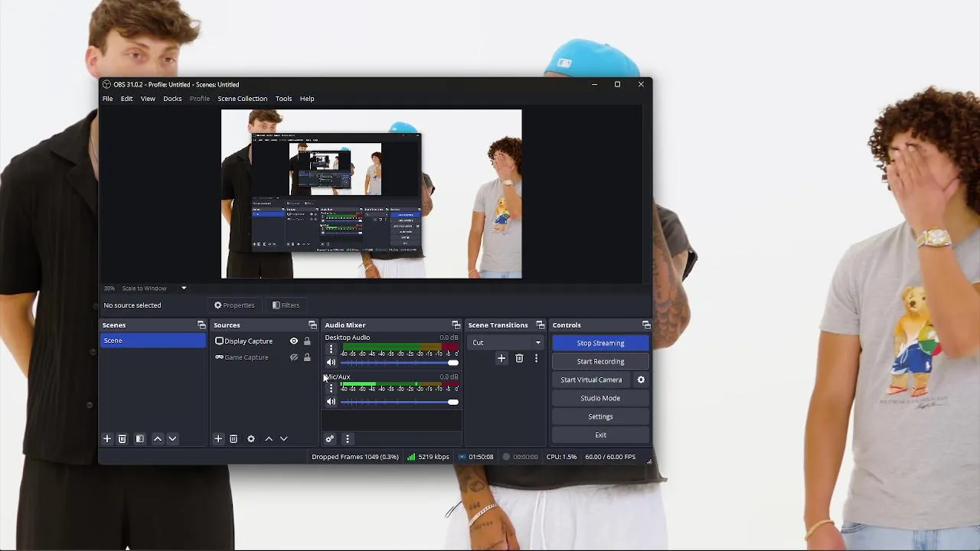Image resolution: width=980 pixels, height=551 pixels.
Task: Toggle lock on Display Capture source
Action: tap(307, 341)
